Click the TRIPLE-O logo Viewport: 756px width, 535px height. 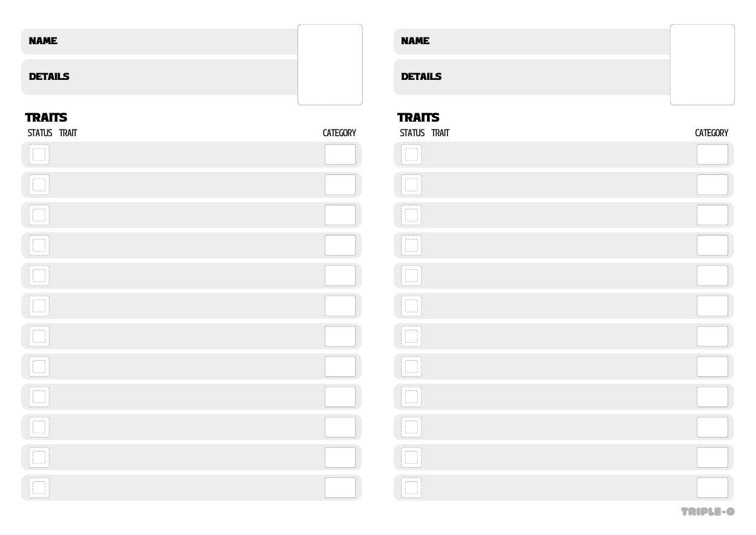(707, 511)
